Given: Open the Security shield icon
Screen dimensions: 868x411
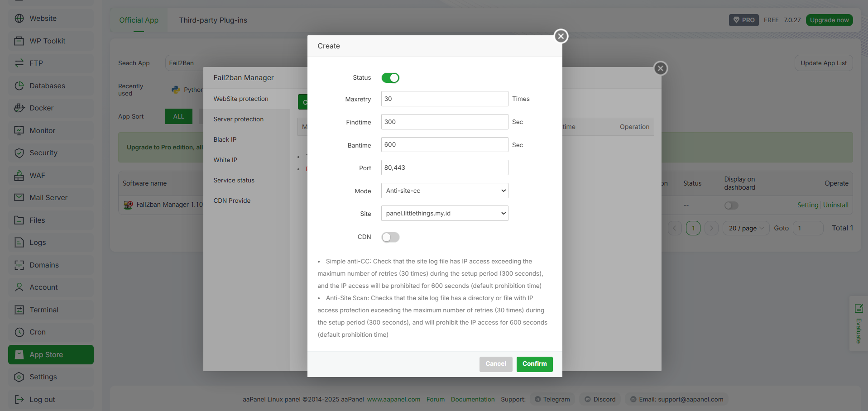Looking at the screenshot, I should point(19,153).
